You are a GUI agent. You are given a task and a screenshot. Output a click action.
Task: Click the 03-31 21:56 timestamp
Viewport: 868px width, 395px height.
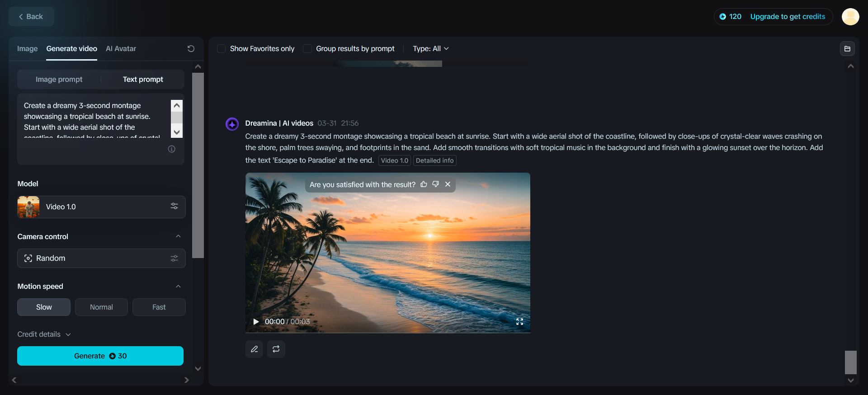338,123
